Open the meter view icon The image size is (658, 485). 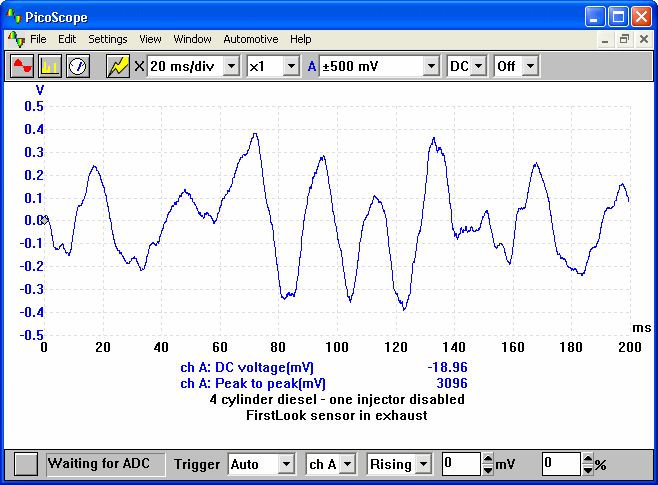[x=78, y=66]
